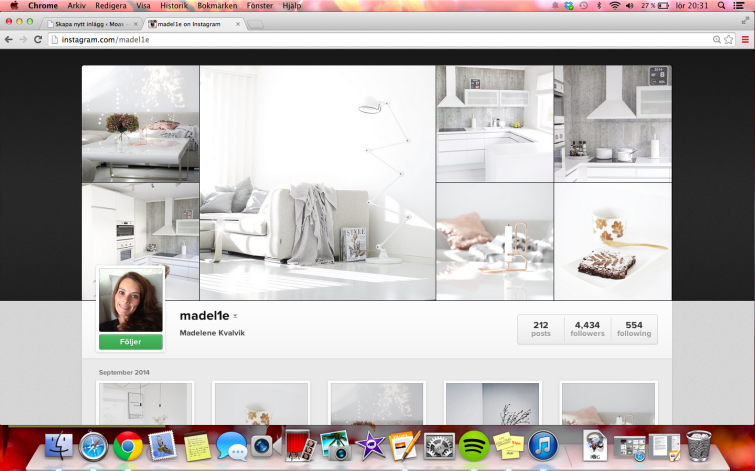The width and height of the screenshot is (755, 471).
Task: Open the Chrome hamburger menu
Action: pyautogui.click(x=744, y=39)
